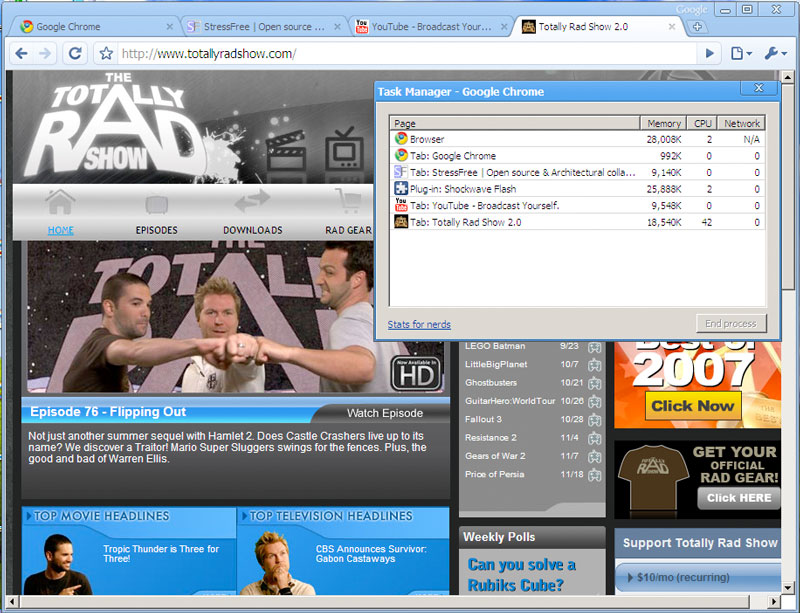Open the Episode 76 video thumbnail
The width and height of the screenshot is (800, 613).
tap(236, 317)
